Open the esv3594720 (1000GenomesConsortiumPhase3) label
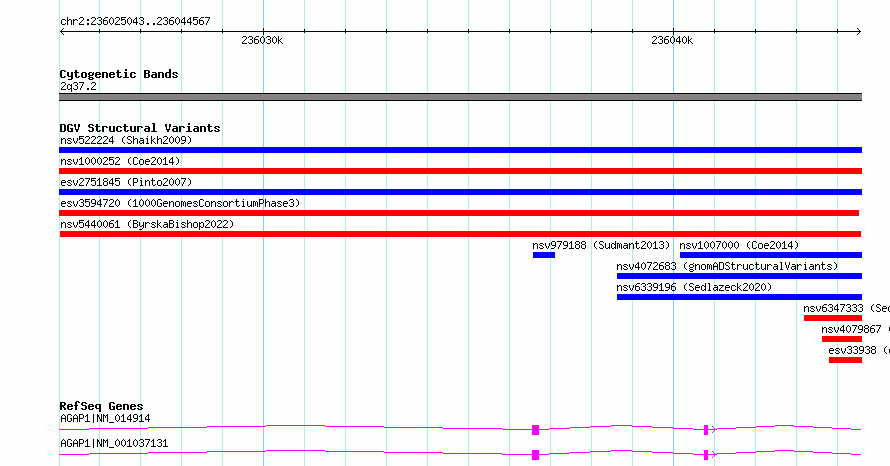 180,203
